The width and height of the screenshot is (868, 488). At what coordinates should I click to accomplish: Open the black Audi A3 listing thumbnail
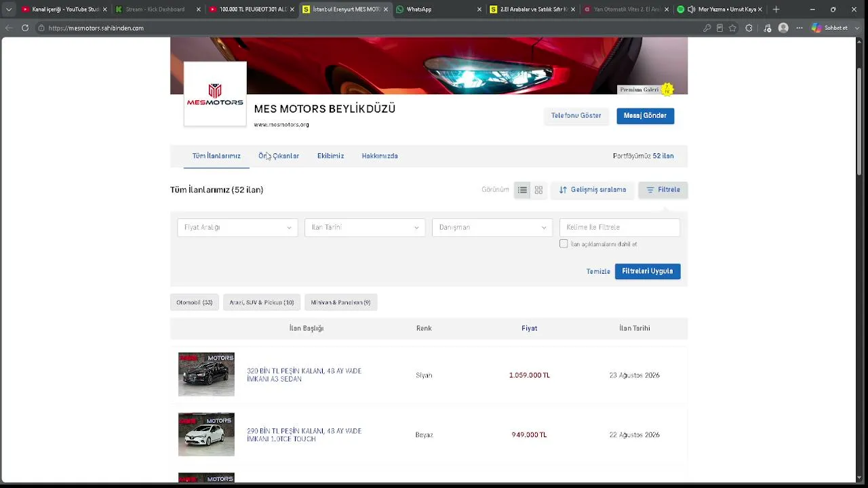click(206, 374)
